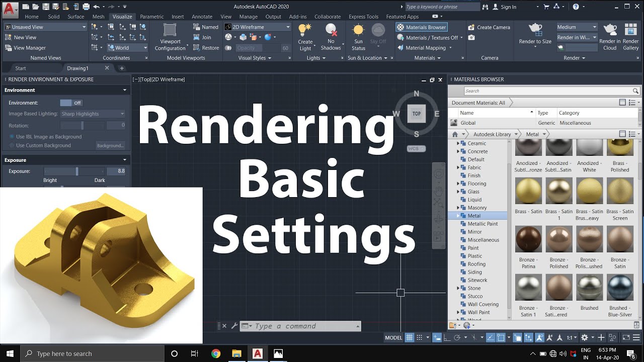The width and height of the screenshot is (644, 362).
Task: Open Material Mapping
Action: coord(425,48)
